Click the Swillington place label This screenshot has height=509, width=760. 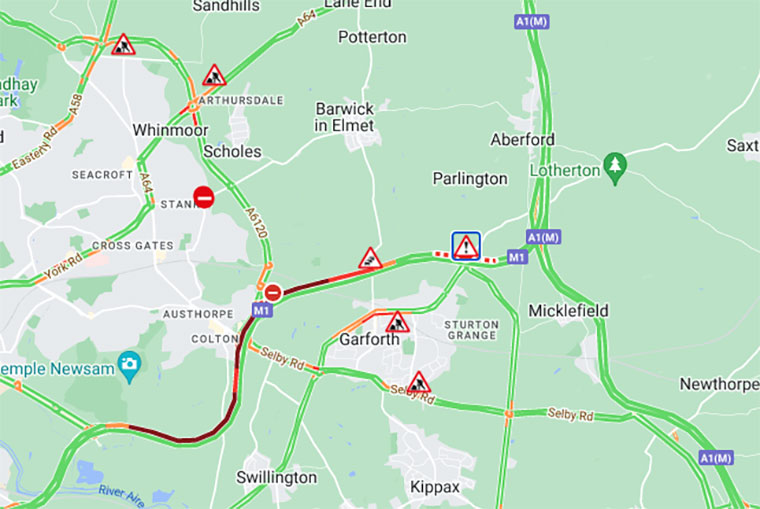coord(277,477)
